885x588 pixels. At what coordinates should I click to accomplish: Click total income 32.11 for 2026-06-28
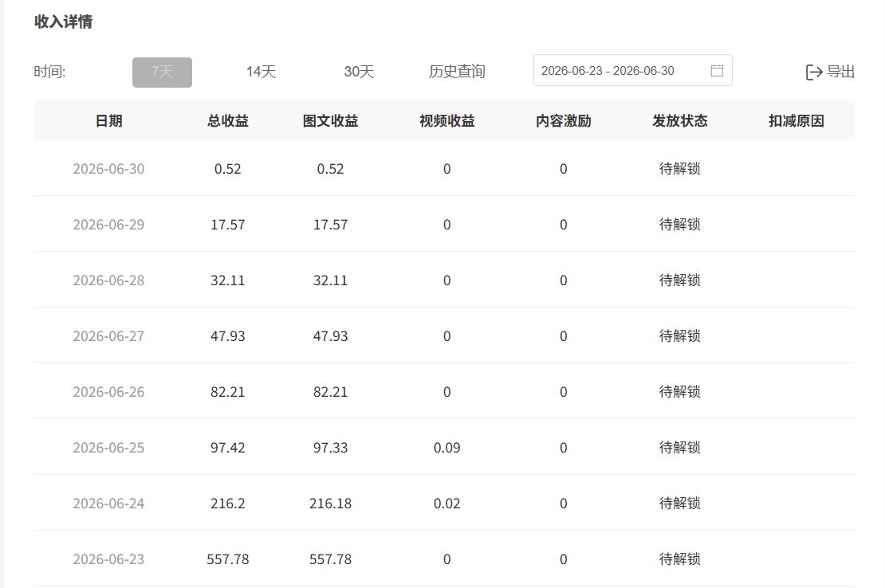[228, 280]
